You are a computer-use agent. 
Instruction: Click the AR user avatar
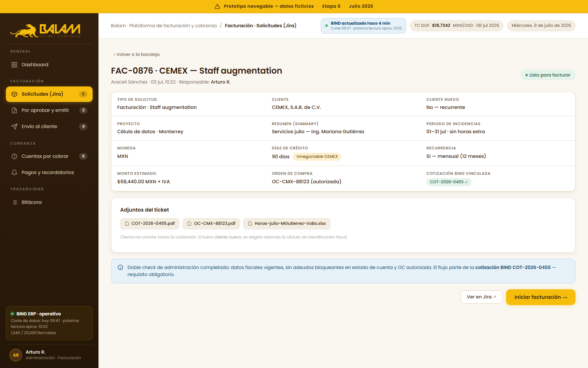pos(16,355)
